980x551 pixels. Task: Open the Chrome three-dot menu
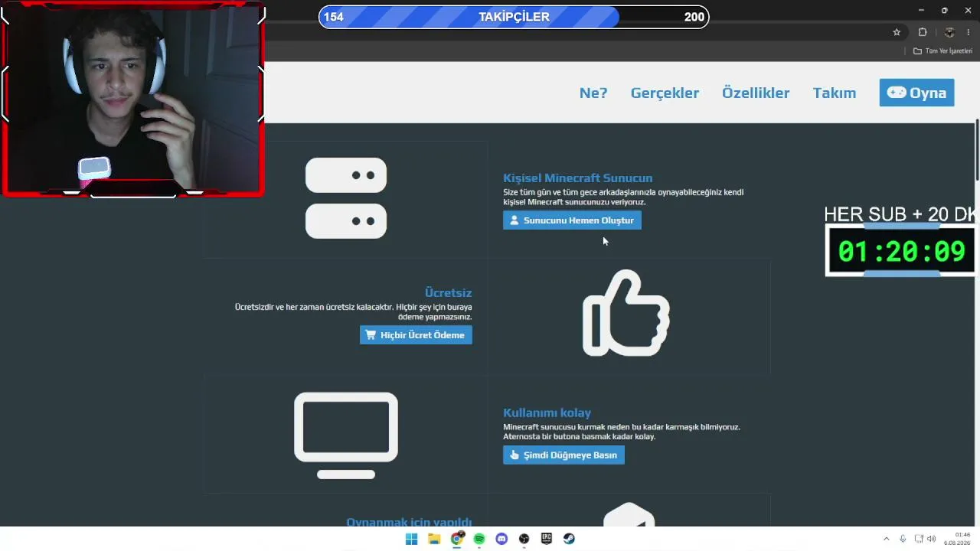[x=969, y=32]
